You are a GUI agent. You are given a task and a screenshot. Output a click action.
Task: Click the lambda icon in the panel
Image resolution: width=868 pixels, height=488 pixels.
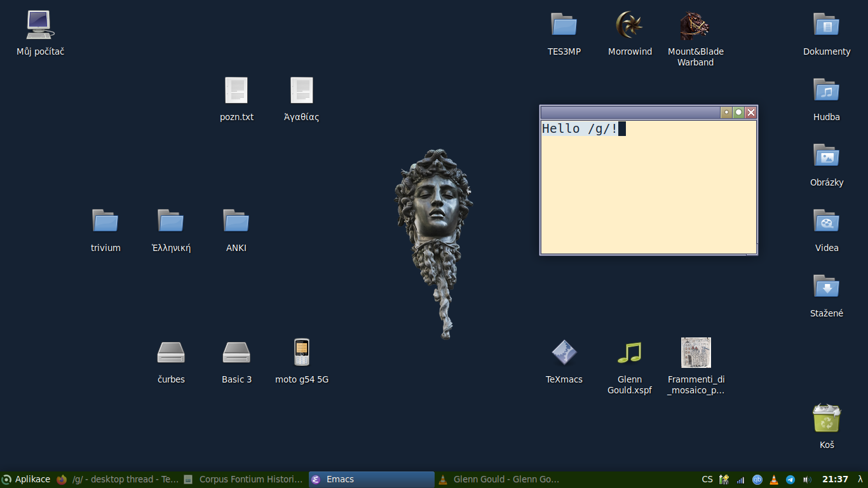point(860,480)
